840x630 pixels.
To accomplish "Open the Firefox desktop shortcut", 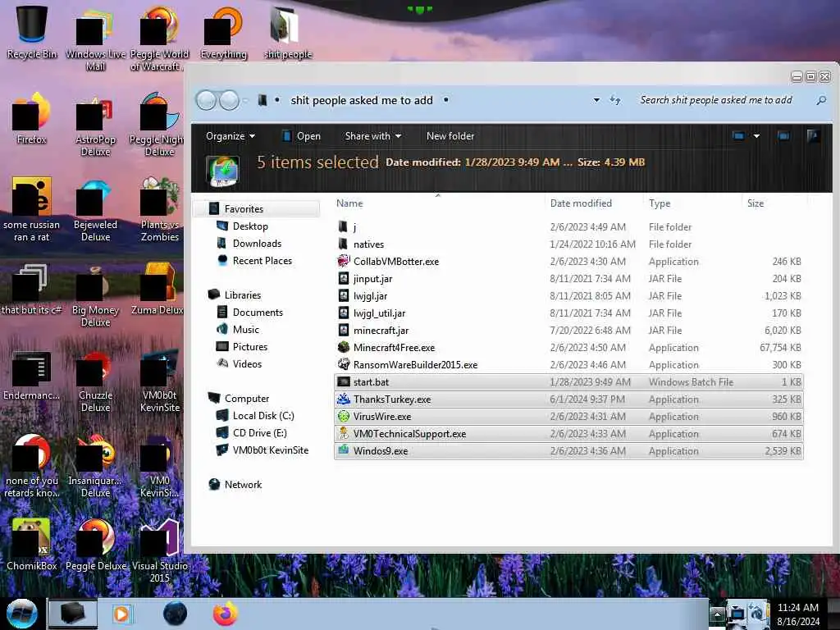I will [x=32, y=118].
